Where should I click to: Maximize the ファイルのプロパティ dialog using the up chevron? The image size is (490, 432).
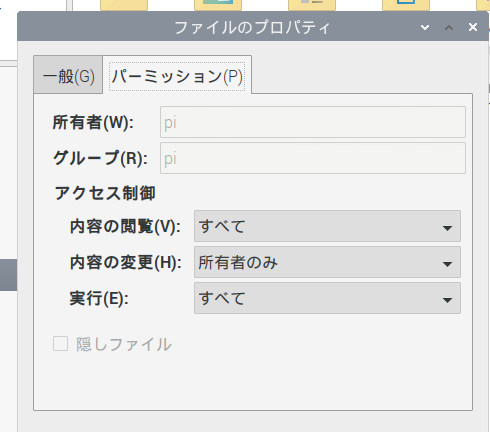[449, 27]
